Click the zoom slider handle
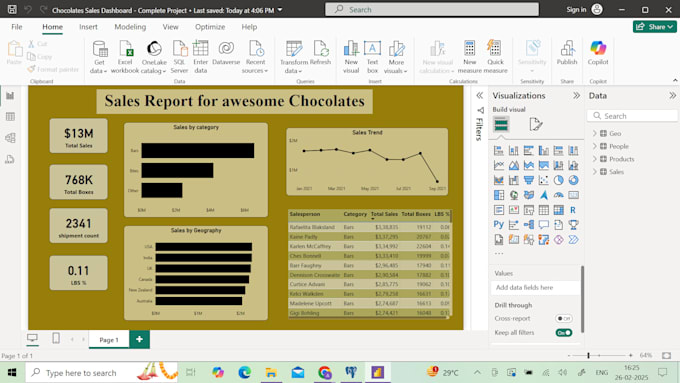The width and height of the screenshot is (680, 383). coord(588,355)
